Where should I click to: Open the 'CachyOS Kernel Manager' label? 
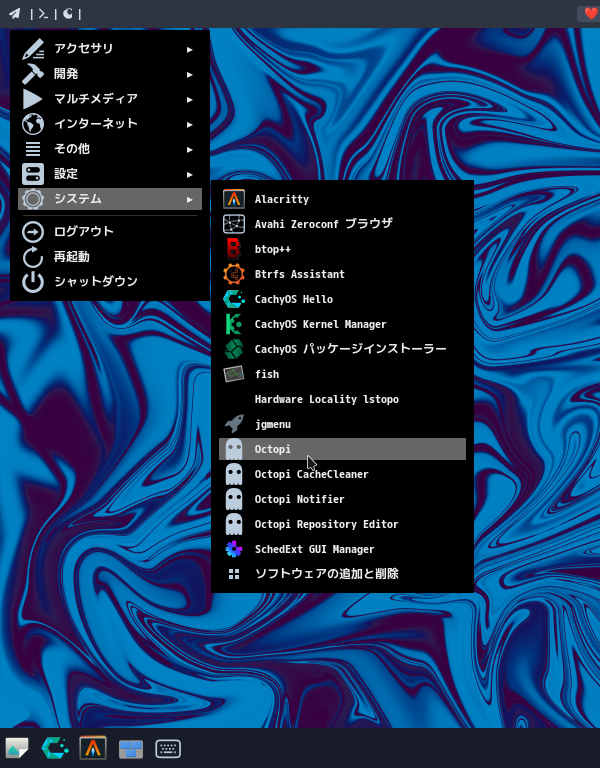click(320, 324)
